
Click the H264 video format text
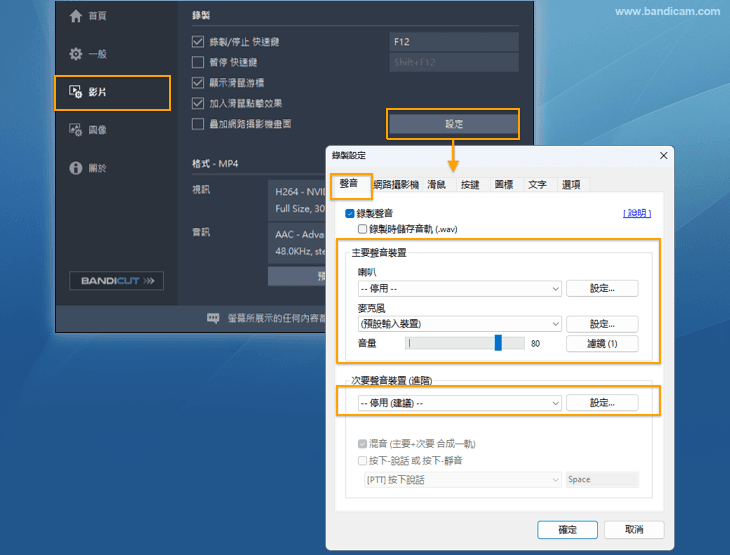tap(300, 192)
